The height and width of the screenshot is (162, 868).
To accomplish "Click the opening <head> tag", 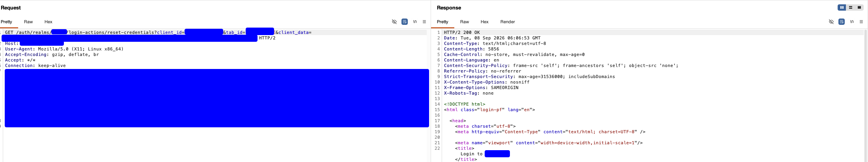I will tap(457, 121).
